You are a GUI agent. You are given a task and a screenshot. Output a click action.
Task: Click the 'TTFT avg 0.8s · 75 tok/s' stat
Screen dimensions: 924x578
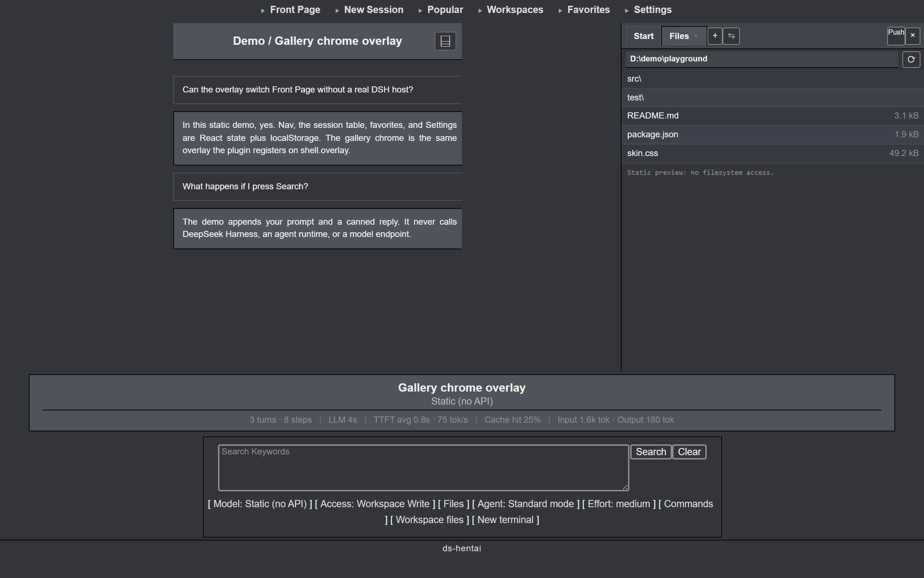(421, 420)
